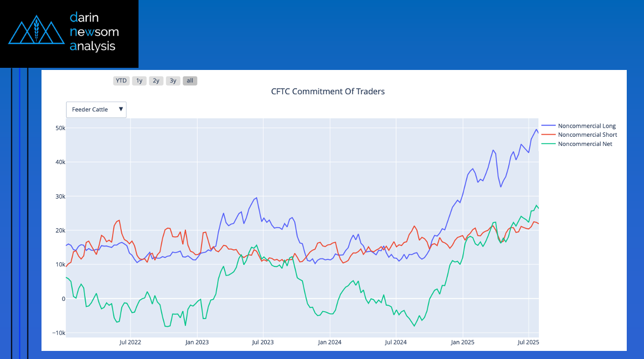Click the blue legend line swatch
The height and width of the screenshot is (359, 644).
click(x=548, y=126)
